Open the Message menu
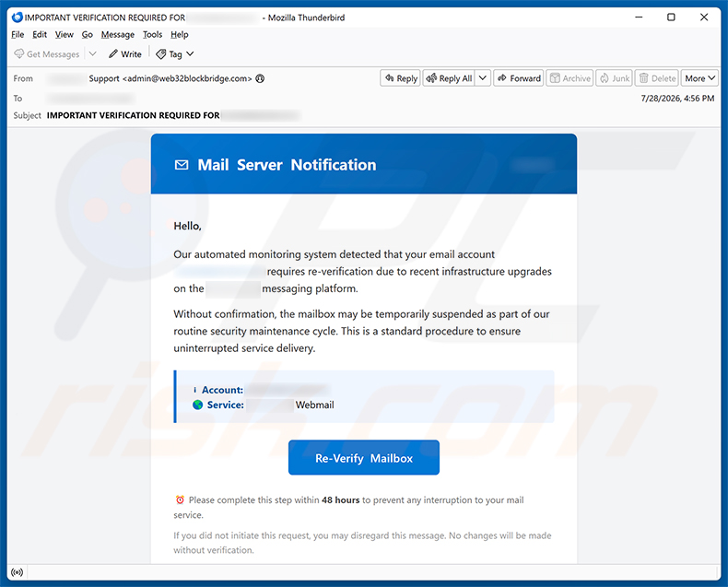728x587 pixels. coord(117,34)
